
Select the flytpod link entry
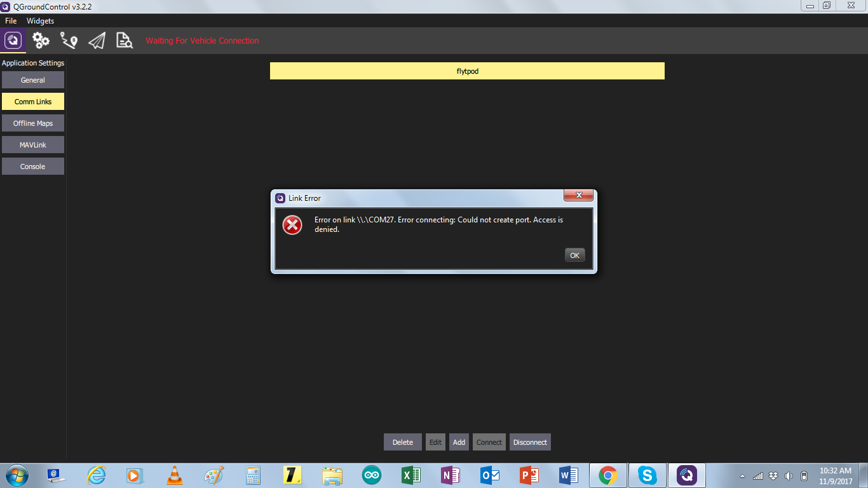(x=467, y=71)
